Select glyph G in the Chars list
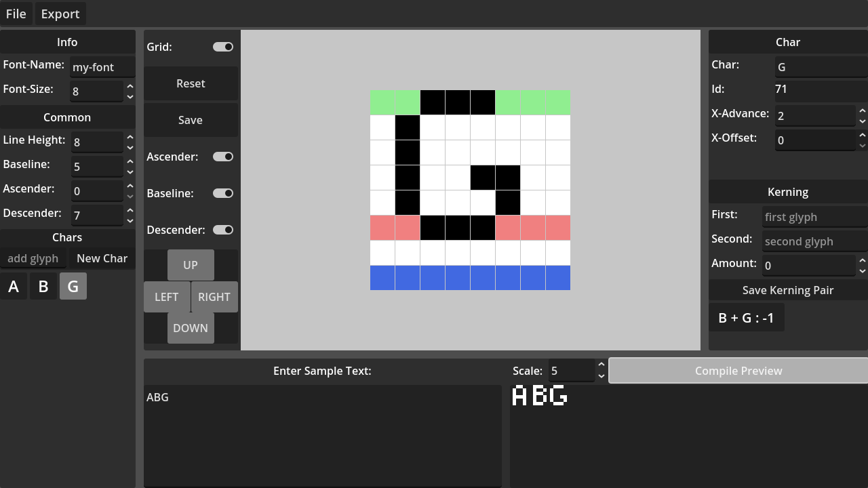The height and width of the screenshot is (488, 868). pyautogui.click(x=73, y=287)
